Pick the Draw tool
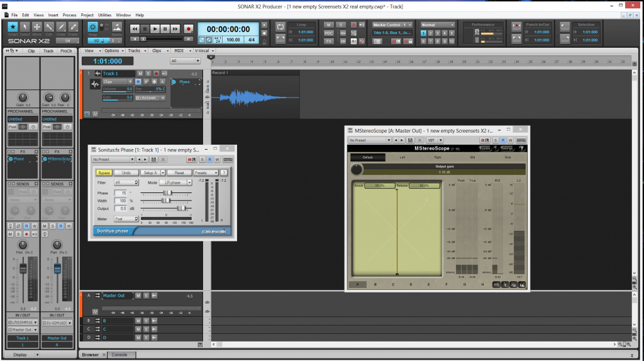Viewport: 644px width, 361px height. tap(62, 28)
